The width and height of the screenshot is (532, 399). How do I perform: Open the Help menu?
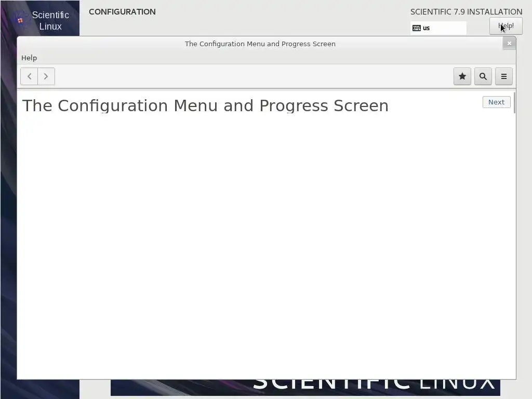pyautogui.click(x=29, y=58)
